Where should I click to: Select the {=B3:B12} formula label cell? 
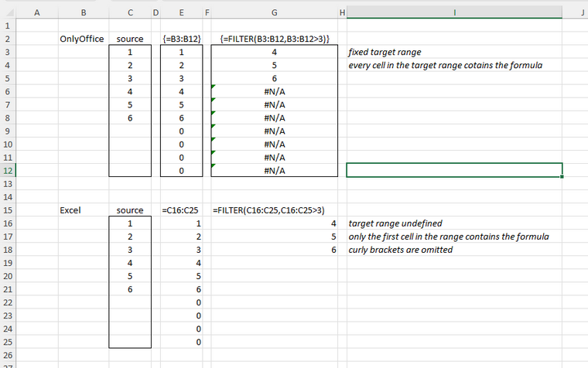tap(181, 39)
